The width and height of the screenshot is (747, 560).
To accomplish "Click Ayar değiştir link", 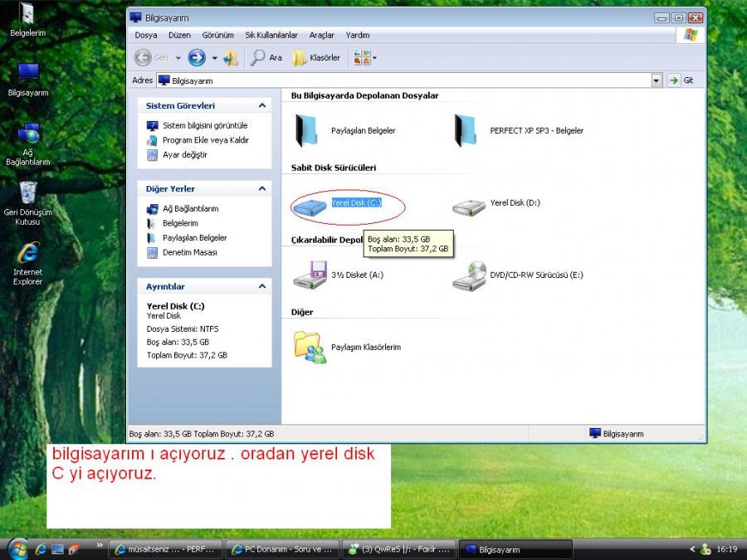I will point(185,155).
